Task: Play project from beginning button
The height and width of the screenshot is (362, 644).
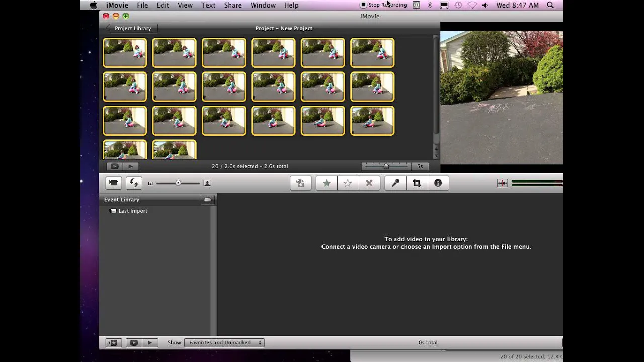Action: [130, 166]
